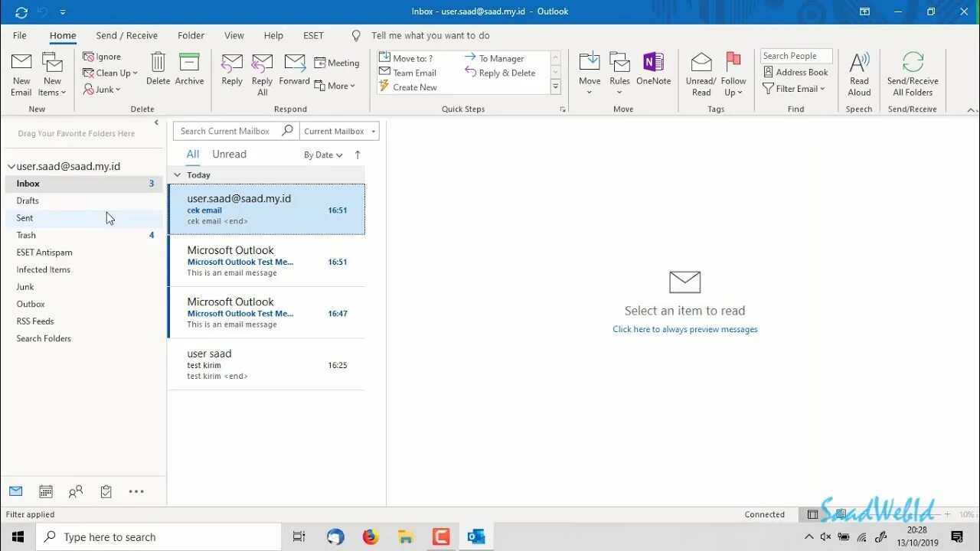980x551 pixels.
Task: Select the To Manager quick step
Action: (495, 58)
